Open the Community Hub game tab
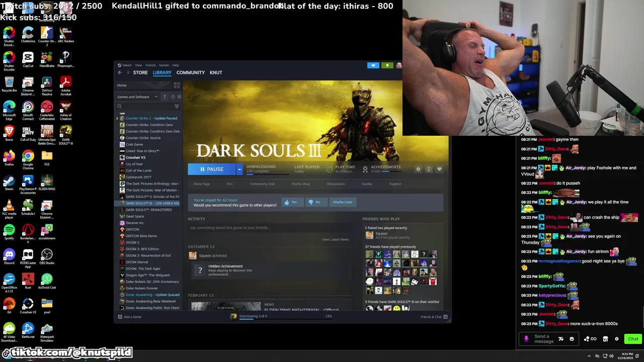Image resolution: width=644 pixels, height=362 pixels. coord(262,184)
